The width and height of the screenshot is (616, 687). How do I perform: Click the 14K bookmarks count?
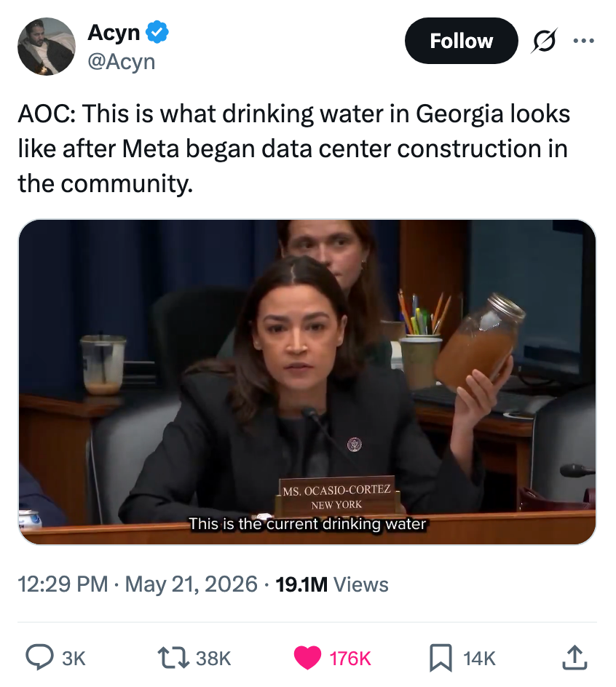(479, 658)
